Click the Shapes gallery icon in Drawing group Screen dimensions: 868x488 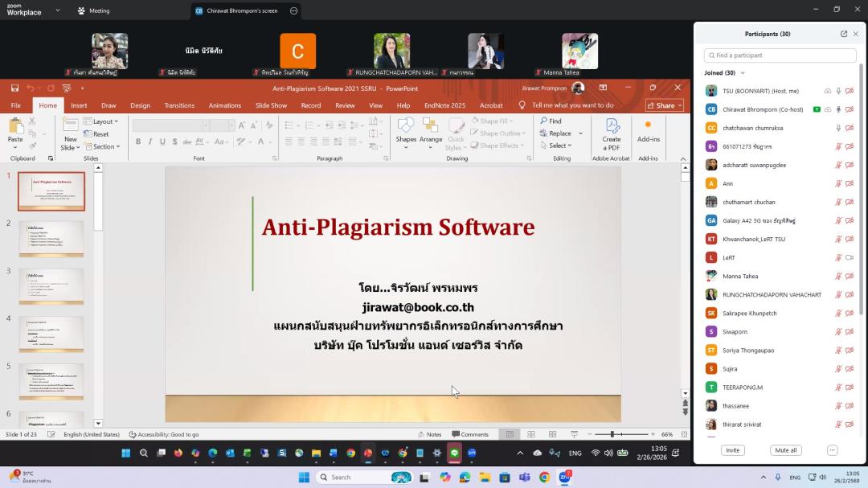[x=406, y=126]
